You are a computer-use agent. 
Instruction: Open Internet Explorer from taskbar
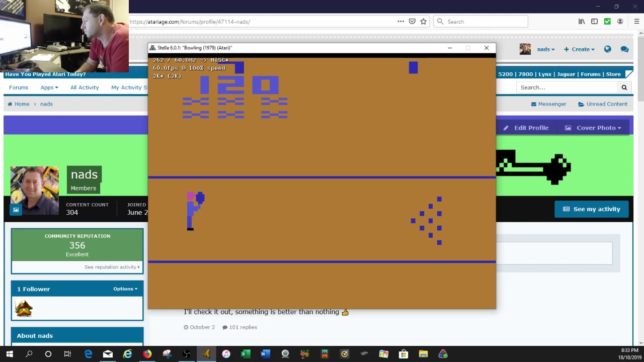tap(127, 354)
